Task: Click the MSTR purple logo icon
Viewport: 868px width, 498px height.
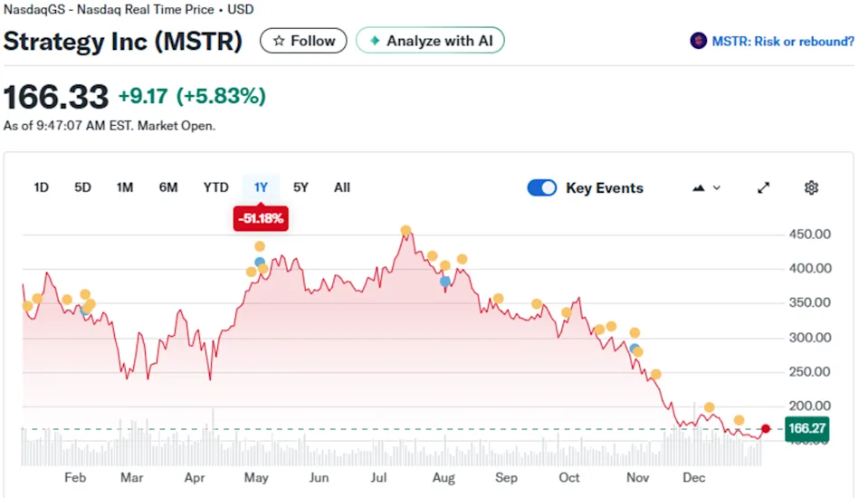Action: [x=698, y=41]
